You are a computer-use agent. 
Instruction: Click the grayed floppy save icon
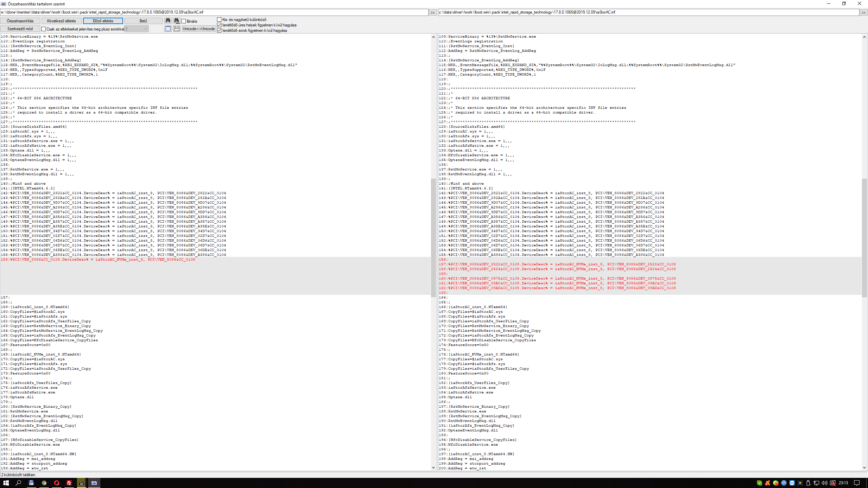click(177, 29)
